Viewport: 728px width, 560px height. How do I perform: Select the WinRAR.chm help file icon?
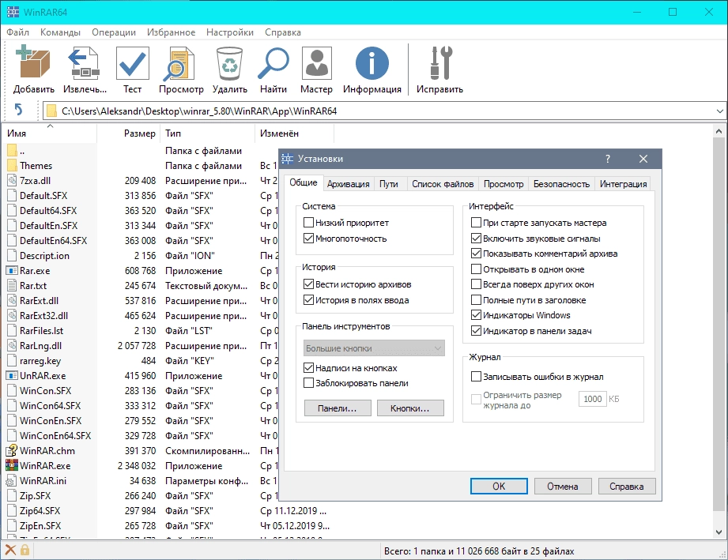click(x=12, y=450)
